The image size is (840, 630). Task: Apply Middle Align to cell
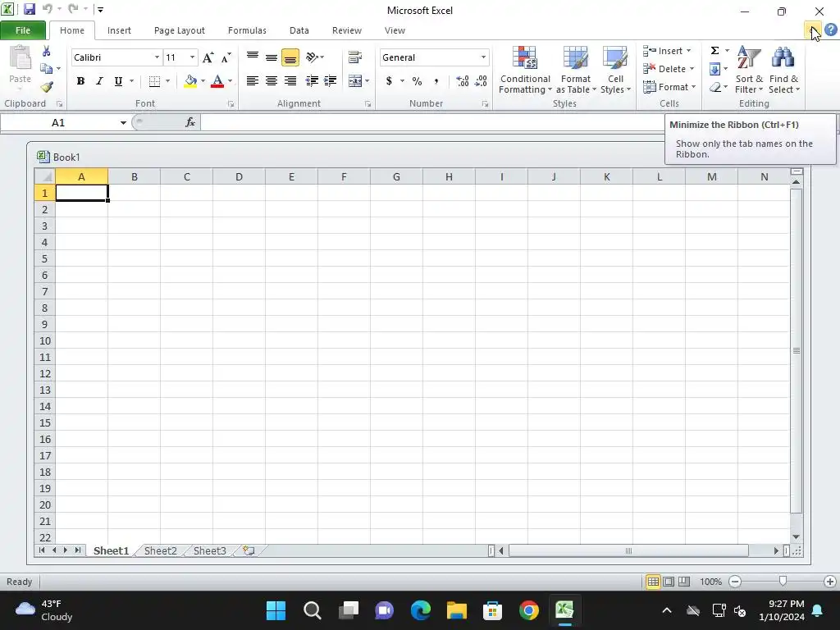point(272,57)
